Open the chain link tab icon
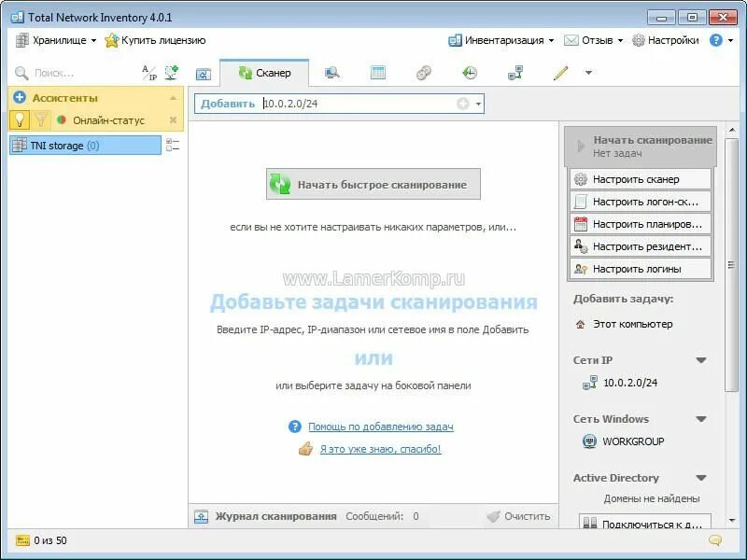The height and width of the screenshot is (560, 747). point(424,73)
